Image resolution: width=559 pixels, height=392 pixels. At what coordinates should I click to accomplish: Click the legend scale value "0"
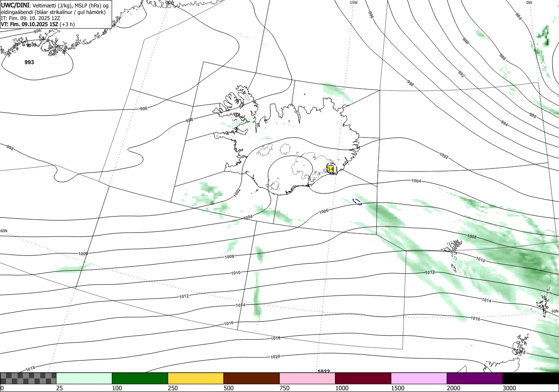[2, 388]
